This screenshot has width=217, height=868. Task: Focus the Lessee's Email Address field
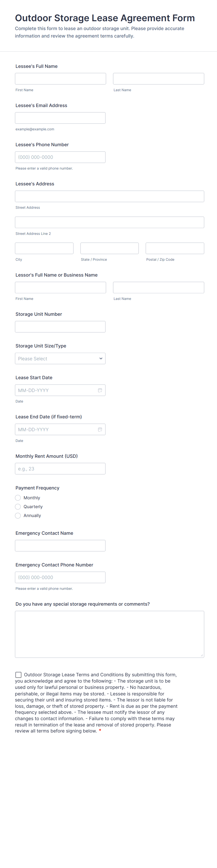(60, 118)
